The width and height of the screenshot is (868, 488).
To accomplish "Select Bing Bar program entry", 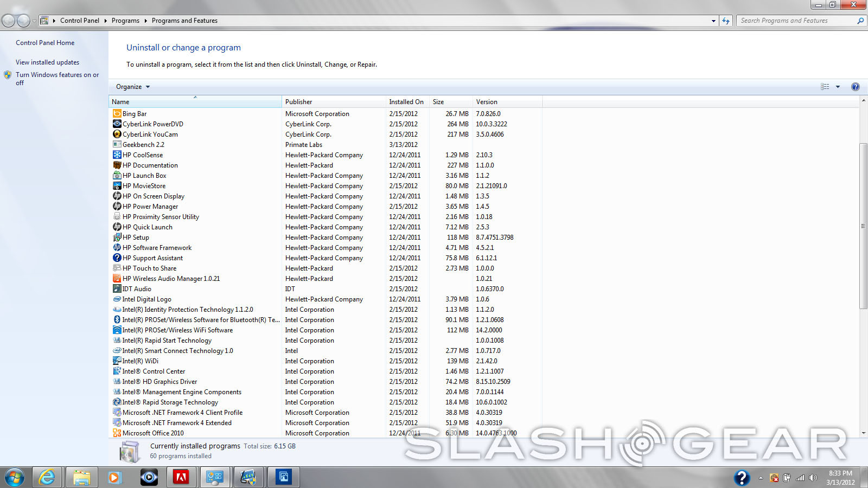I will coord(135,114).
